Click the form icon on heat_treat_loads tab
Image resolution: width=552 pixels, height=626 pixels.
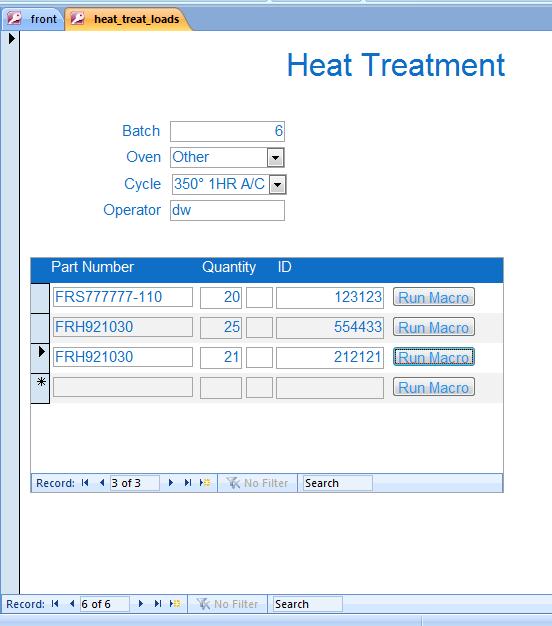77,18
